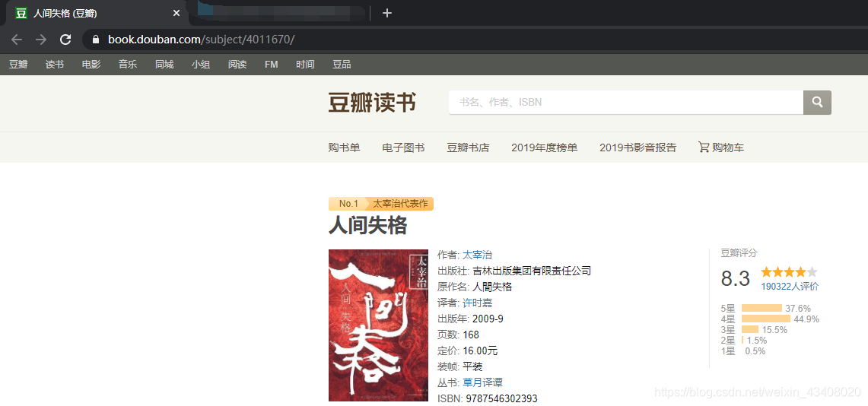The width and height of the screenshot is (868, 406).
Task: Open 豆品 in top navigation
Action: click(342, 64)
